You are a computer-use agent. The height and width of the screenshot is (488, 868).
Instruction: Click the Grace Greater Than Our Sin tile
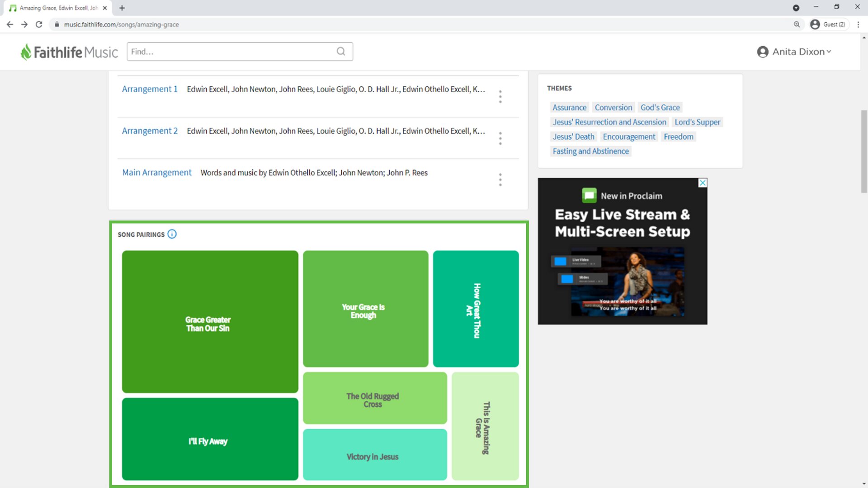click(210, 322)
